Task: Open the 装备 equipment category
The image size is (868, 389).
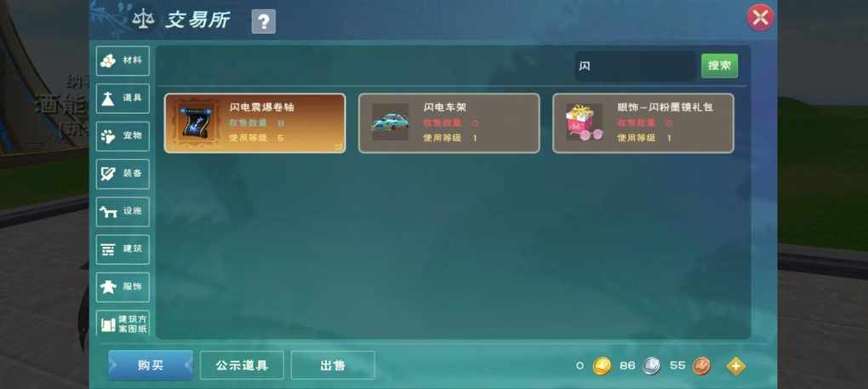Action: tap(123, 174)
